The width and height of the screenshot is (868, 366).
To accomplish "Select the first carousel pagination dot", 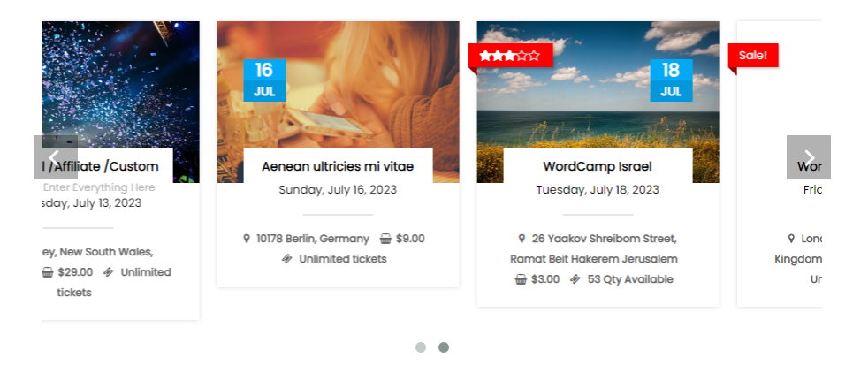I will tap(421, 347).
